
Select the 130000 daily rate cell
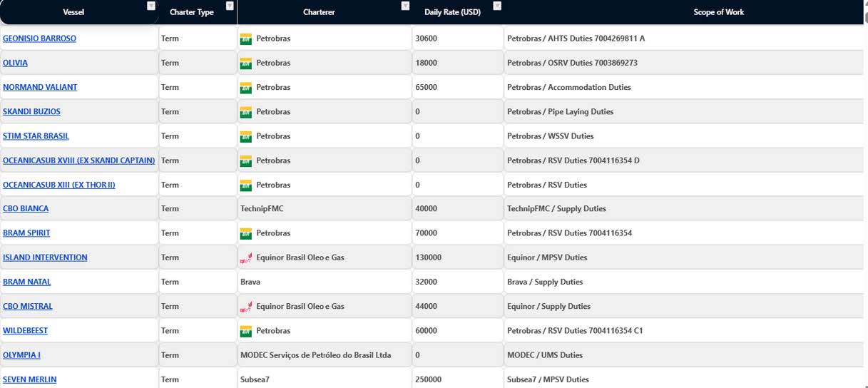tap(458, 257)
